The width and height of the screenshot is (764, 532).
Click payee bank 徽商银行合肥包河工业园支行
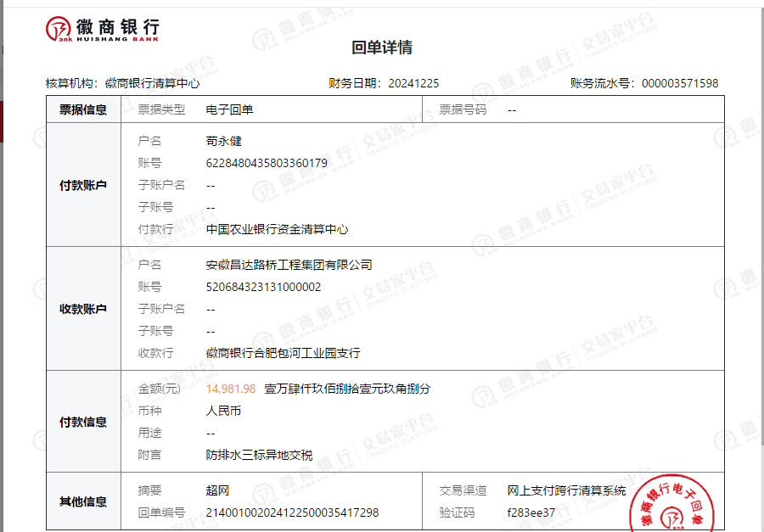coord(283,353)
